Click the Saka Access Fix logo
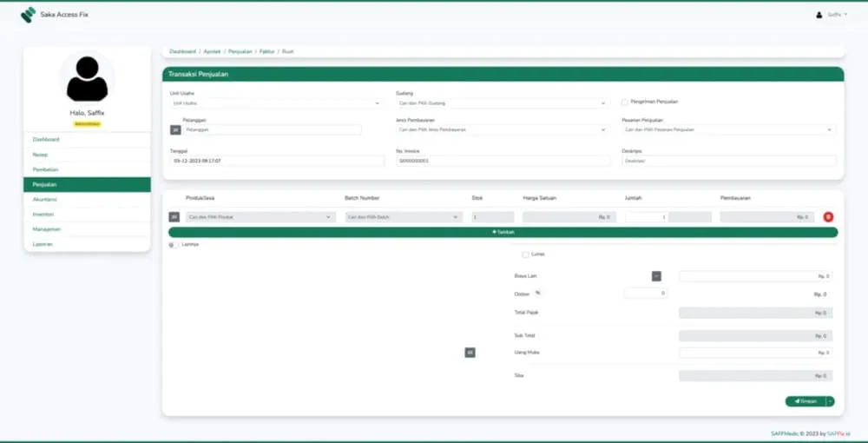 (x=28, y=15)
